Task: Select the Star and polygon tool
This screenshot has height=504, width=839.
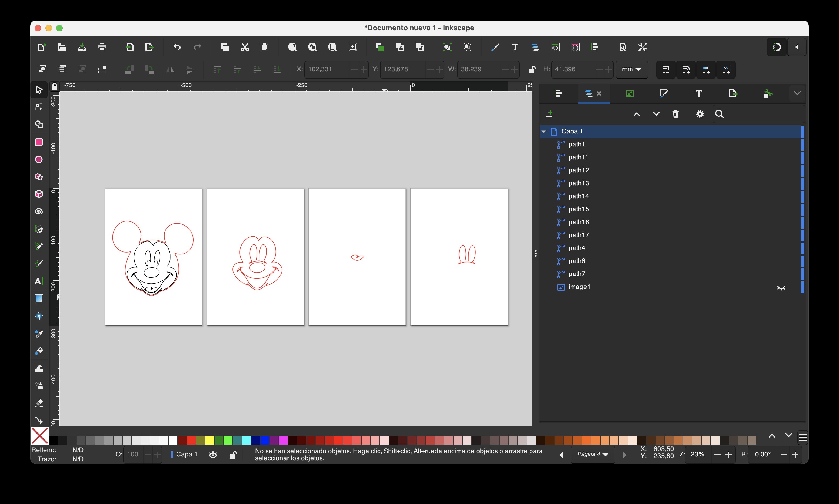Action: [x=39, y=177]
